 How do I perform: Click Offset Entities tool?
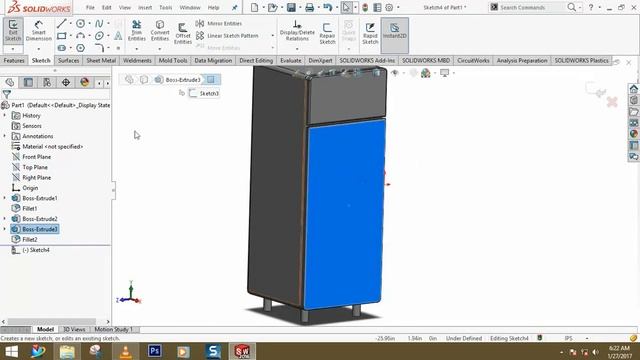[x=183, y=33]
